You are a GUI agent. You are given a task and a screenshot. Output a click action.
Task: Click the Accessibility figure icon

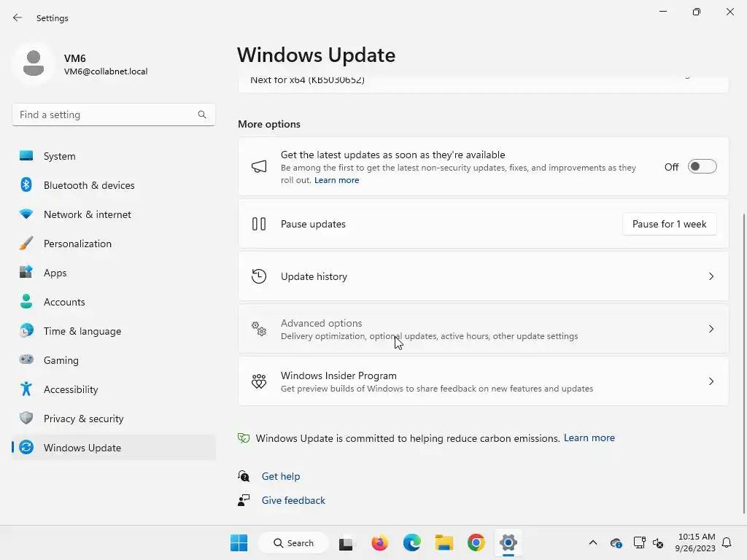coord(26,389)
